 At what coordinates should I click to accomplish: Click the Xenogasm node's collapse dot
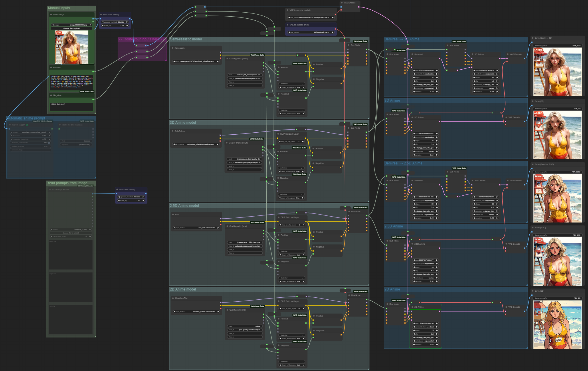(x=173, y=48)
